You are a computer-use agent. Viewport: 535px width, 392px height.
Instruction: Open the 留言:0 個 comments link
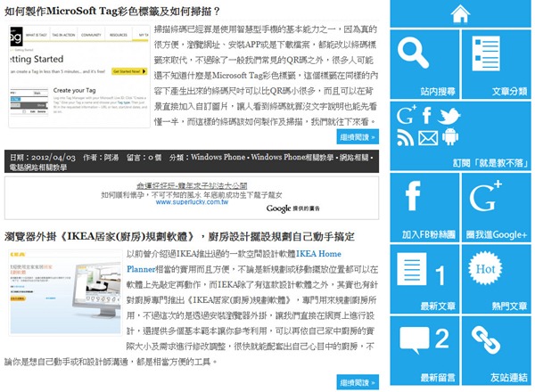tap(144, 158)
